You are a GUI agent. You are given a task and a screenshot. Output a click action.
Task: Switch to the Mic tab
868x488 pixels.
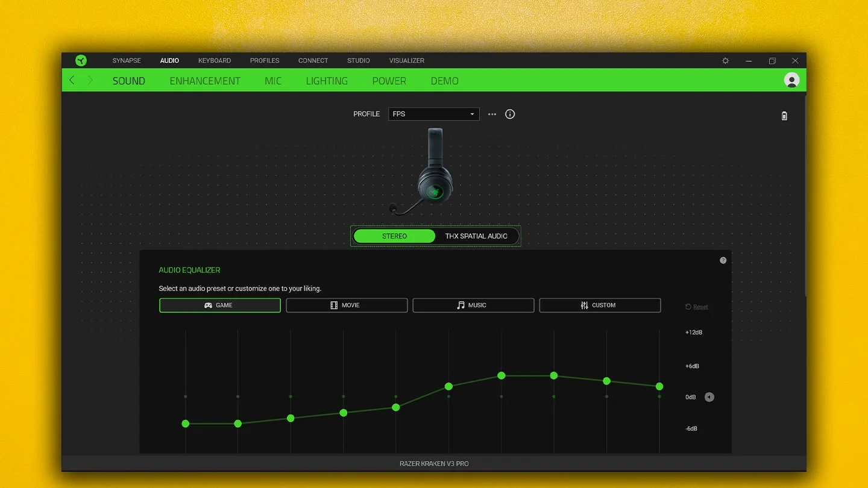pos(273,81)
